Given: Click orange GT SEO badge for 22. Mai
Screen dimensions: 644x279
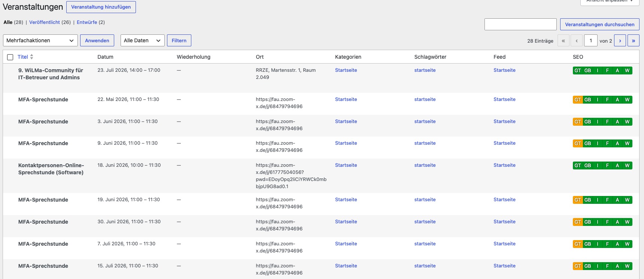Looking at the screenshot, I should click(578, 100).
